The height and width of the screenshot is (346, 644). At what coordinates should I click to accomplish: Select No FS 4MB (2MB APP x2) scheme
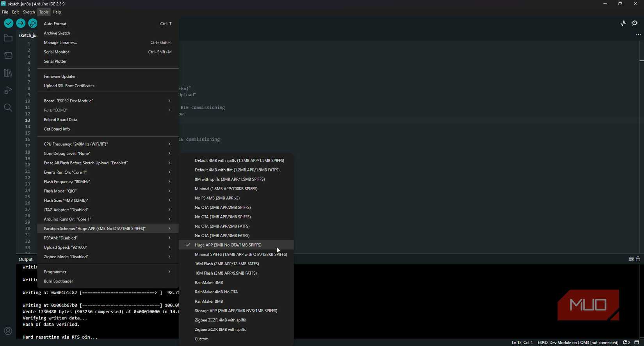[x=236, y=198]
